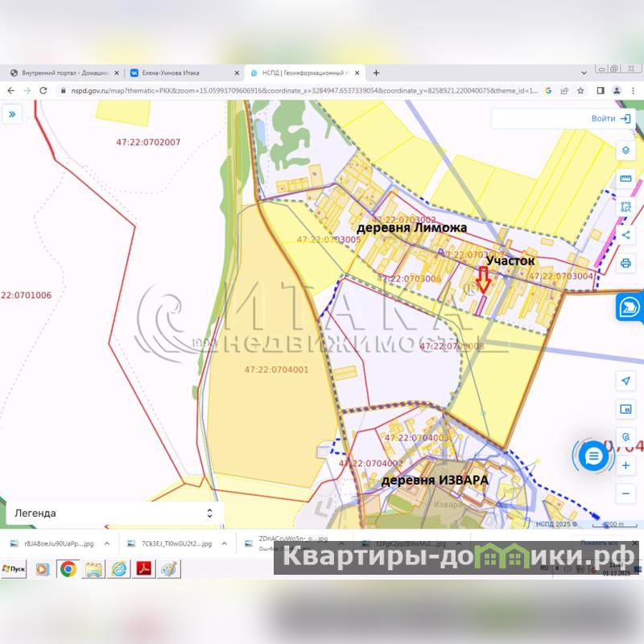Open the map layers panel
644x644 pixels.
point(625,151)
